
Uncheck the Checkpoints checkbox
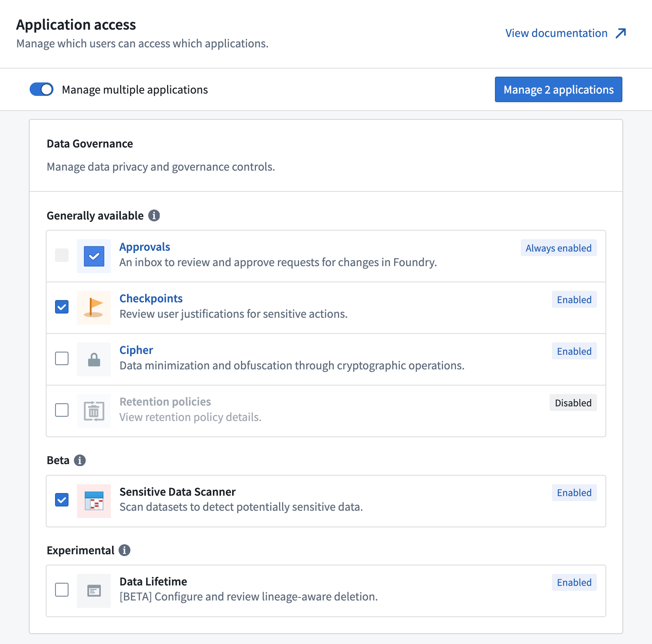62,307
